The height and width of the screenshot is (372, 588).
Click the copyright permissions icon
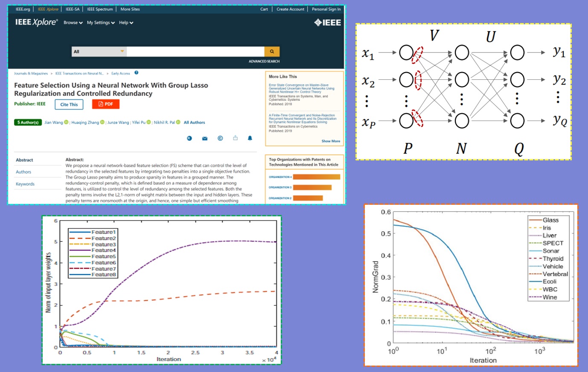point(220,138)
